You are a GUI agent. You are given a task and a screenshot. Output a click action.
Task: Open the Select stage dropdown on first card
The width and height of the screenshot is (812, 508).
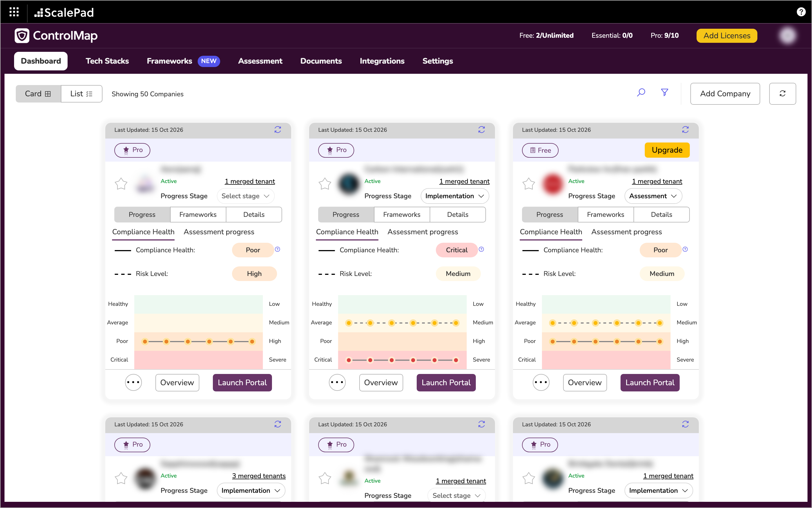point(246,196)
